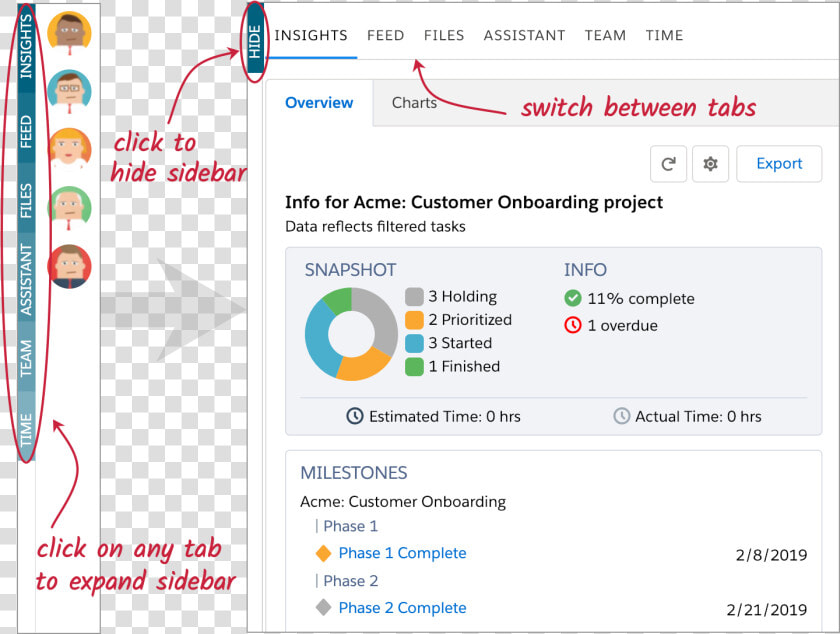840x634 pixels.
Task: Click vertical FILES tab in collapsed sidebar
Action: click(26, 200)
